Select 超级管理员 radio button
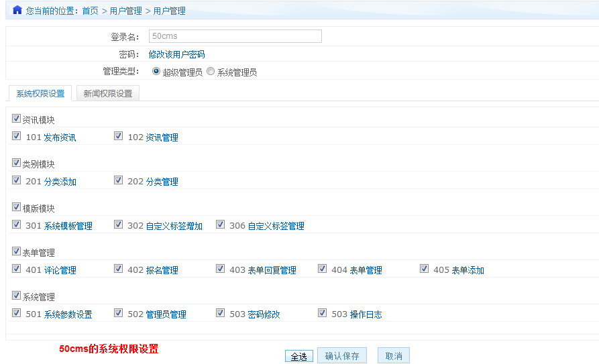 tap(156, 72)
